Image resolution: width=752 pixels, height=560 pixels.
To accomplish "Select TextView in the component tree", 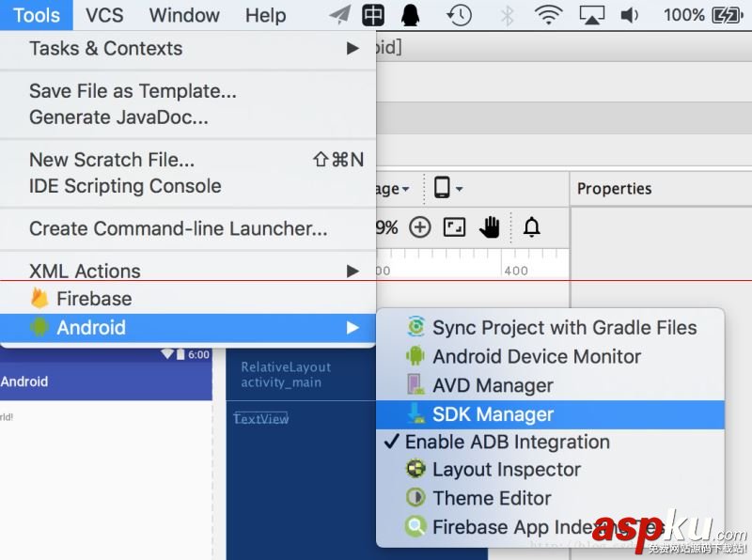I will click(260, 418).
